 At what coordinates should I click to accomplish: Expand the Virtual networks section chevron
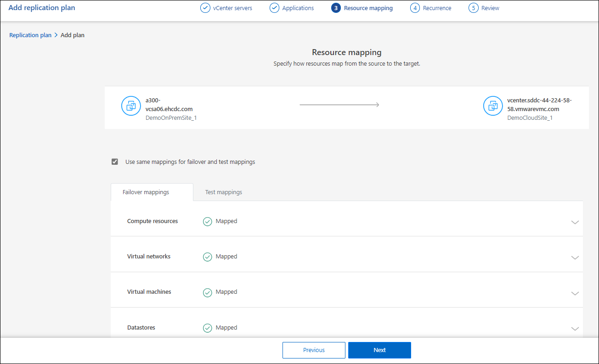click(575, 258)
